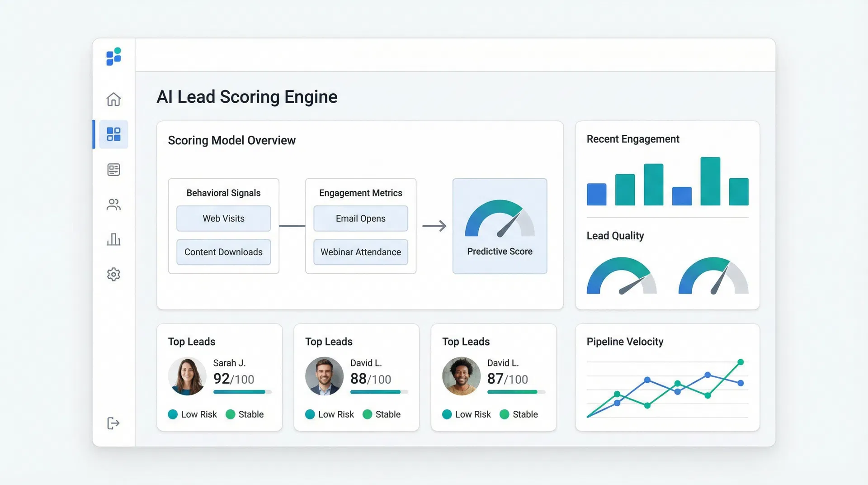Click the Web Visits button
The image size is (868, 485).
tap(223, 218)
